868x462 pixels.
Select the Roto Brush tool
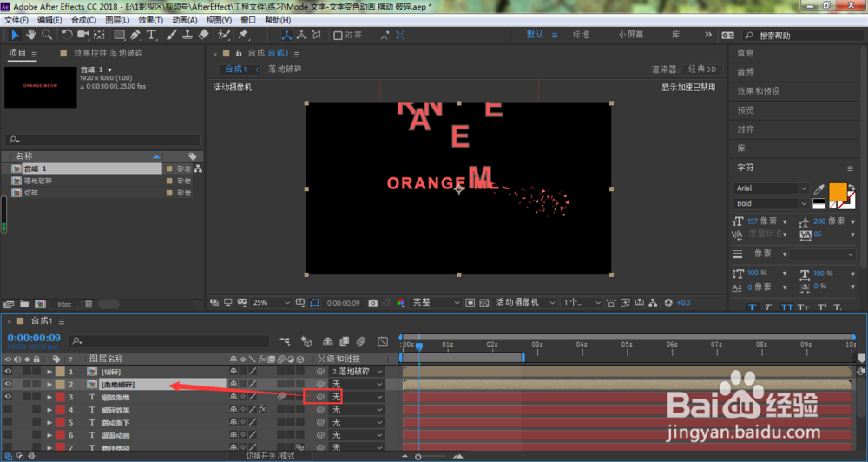224,35
